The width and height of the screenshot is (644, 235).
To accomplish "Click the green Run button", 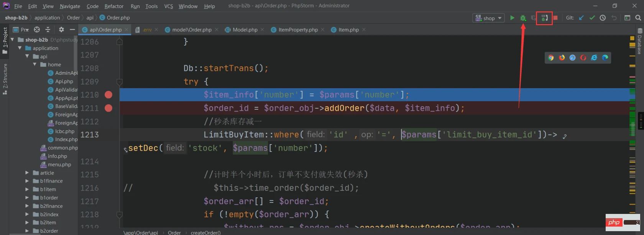I will coord(512,18).
